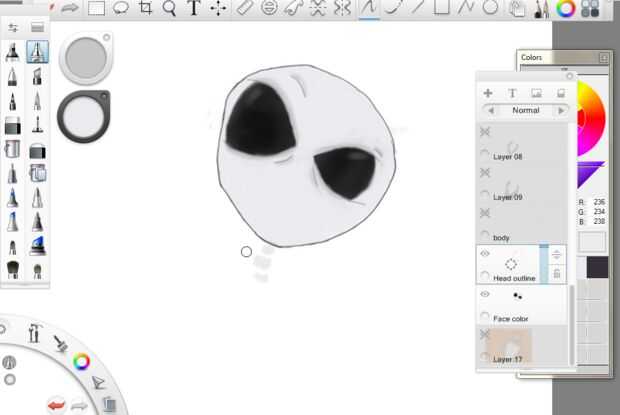620x415 pixels.
Task: Toggle the Brush palette window icon
Action: pyautogui.click(x=542, y=9)
